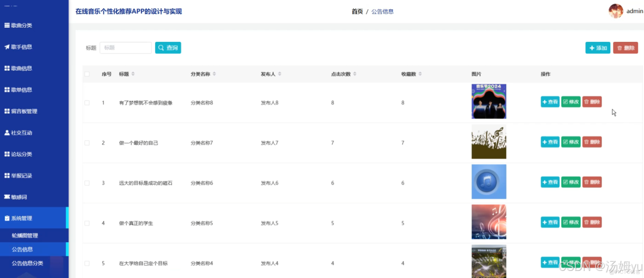Click the ticket icon beside 敏感词
This screenshot has width=644, height=278.
pyautogui.click(x=7, y=197)
